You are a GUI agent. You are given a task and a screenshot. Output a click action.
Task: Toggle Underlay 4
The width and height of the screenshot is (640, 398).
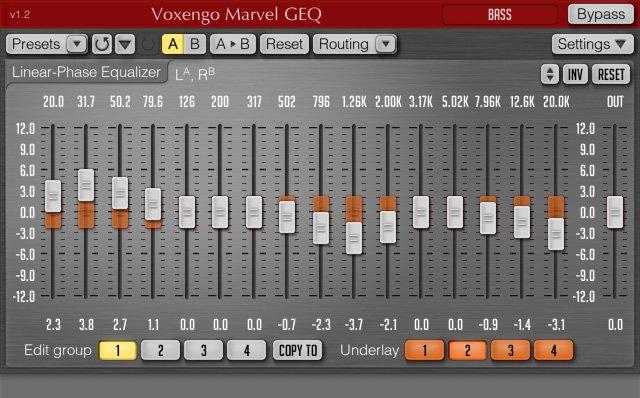pyautogui.click(x=553, y=351)
